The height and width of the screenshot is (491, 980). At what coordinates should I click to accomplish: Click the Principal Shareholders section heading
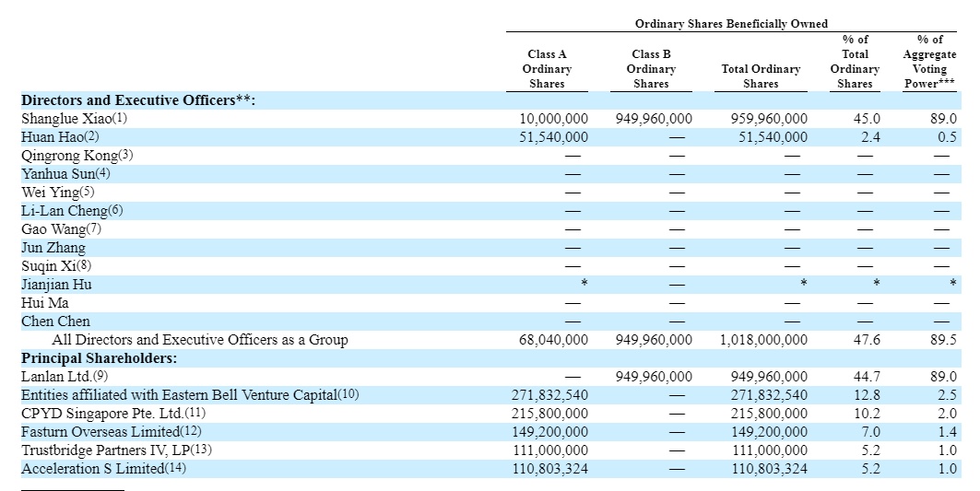pyautogui.click(x=99, y=358)
